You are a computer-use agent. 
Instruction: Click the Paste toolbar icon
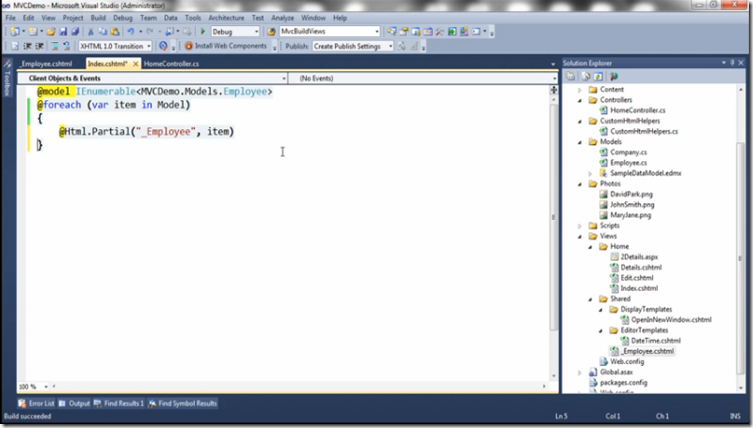115,32
